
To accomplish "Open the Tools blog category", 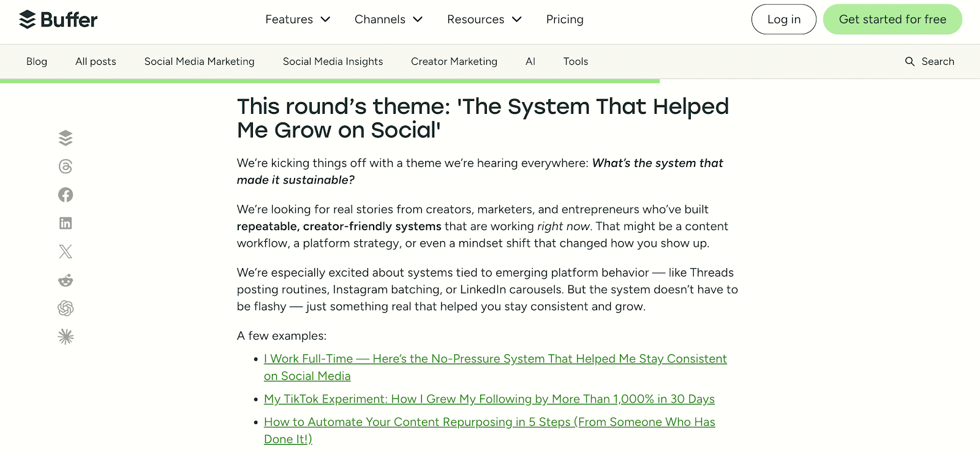I will [576, 61].
